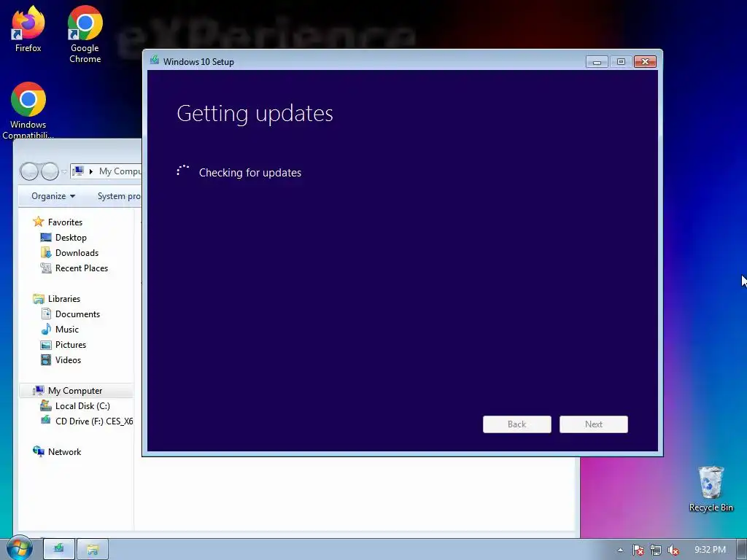Open the Videos library
747x560 pixels.
tap(61, 360)
